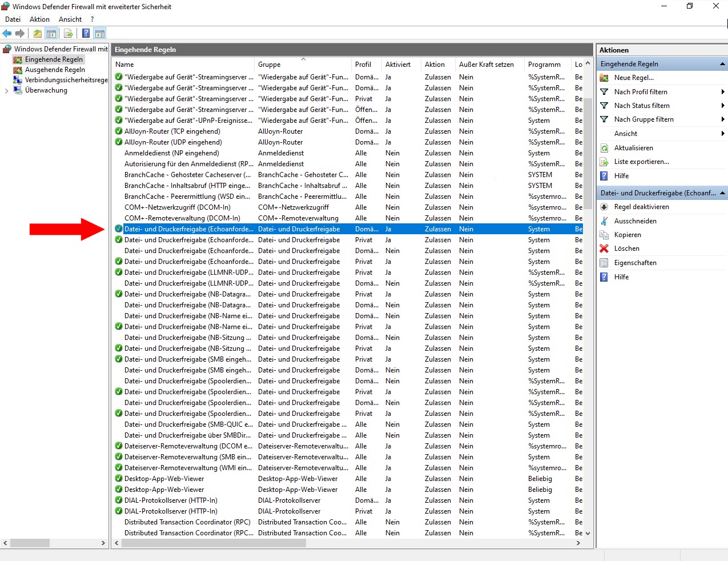Open Eigenschaften of the selected rule
Screen dimensions: 728x561
(x=635, y=263)
